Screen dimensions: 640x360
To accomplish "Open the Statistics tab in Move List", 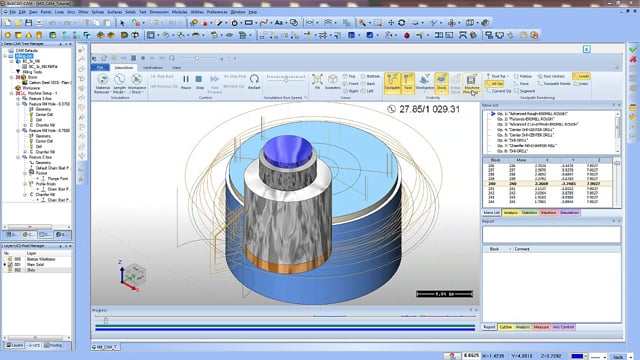I will click(529, 213).
